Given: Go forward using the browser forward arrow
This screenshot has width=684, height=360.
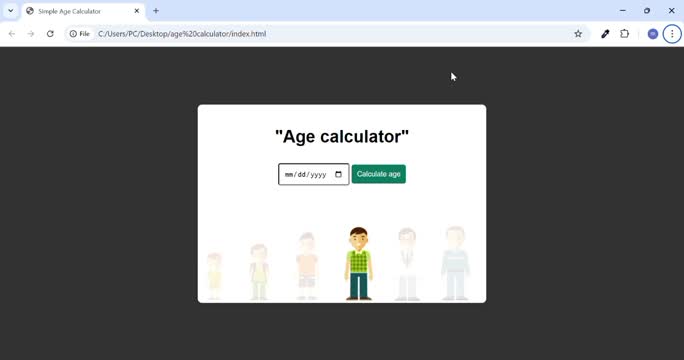Looking at the screenshot, I should [31, 34].
